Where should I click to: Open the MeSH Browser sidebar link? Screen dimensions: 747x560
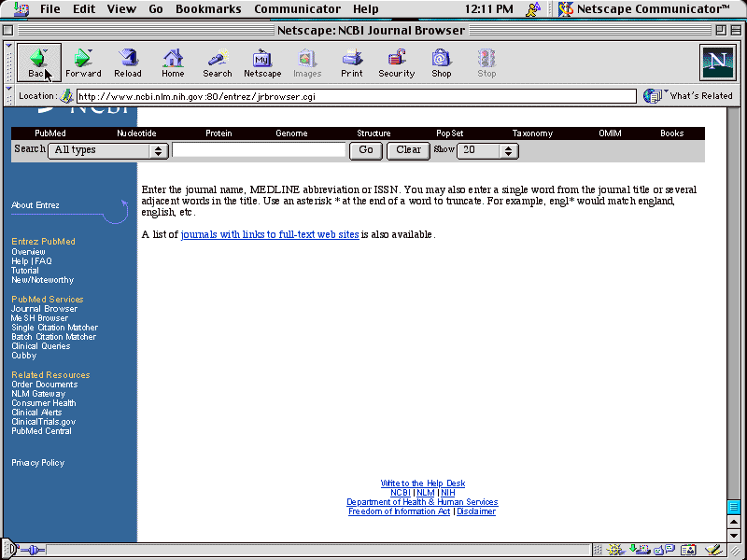[39, 318]
